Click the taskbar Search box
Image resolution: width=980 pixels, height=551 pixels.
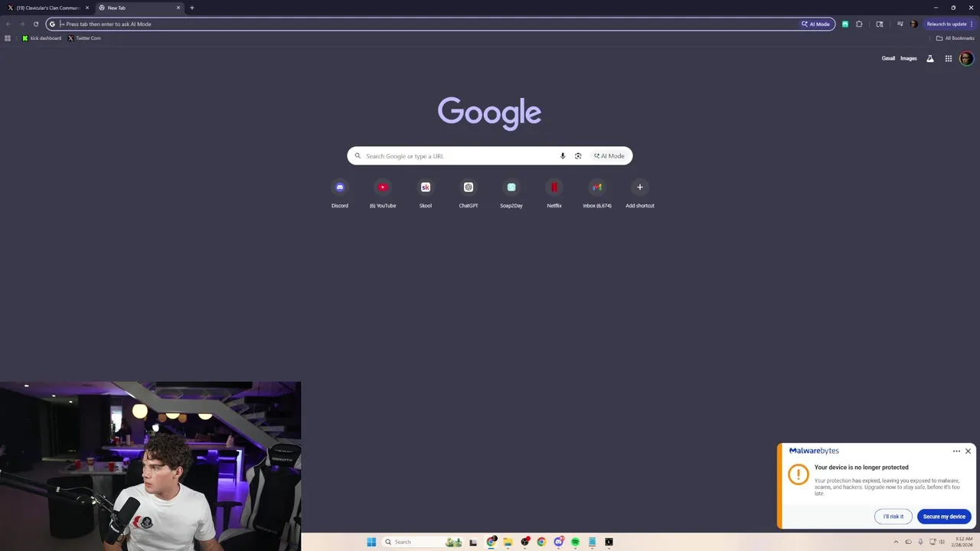tap(423, 542)
